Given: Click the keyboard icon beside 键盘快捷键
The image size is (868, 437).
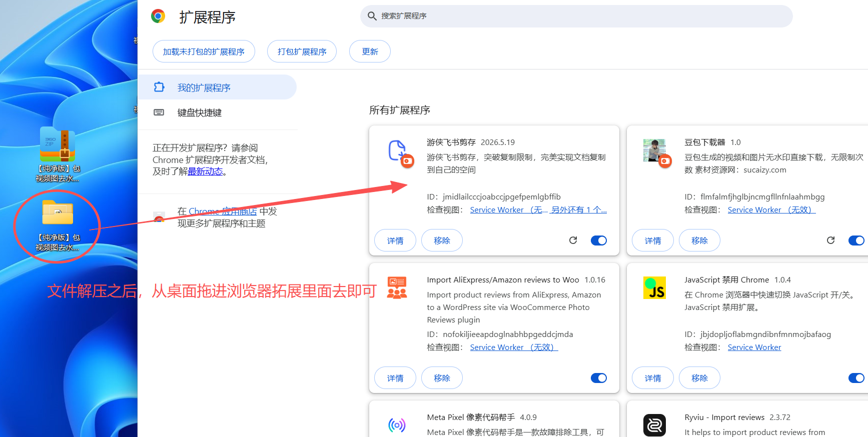Looking at the screenshot, I should click(159, 112).
